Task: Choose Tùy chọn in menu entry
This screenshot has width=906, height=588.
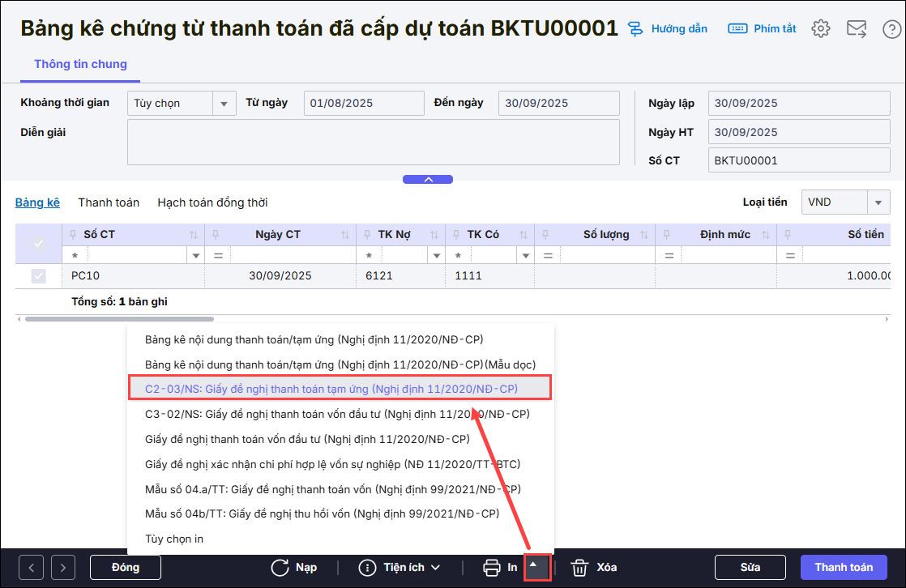Action: click(x=174, y=539)
